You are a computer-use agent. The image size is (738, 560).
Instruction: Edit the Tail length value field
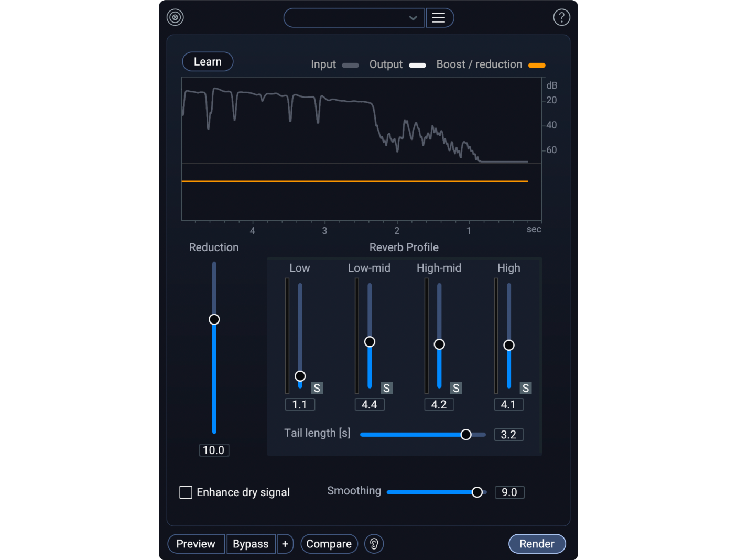[508, 434]
